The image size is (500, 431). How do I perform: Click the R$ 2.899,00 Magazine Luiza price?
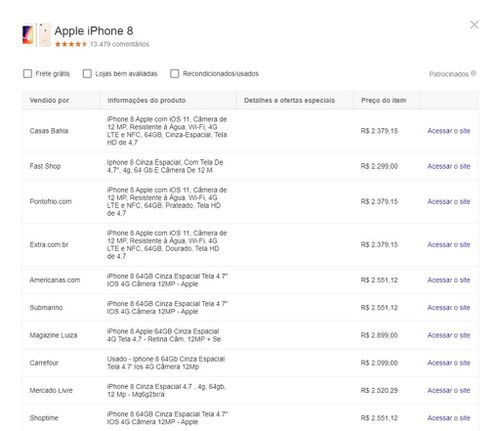pos(379,335)
